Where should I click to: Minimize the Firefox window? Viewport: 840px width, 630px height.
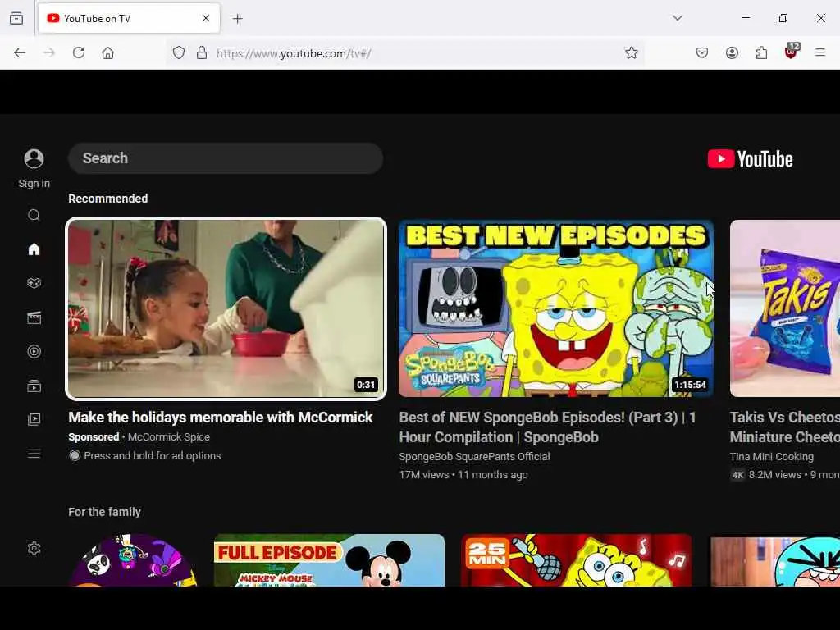pyautogui.click(x=745, y=18)
